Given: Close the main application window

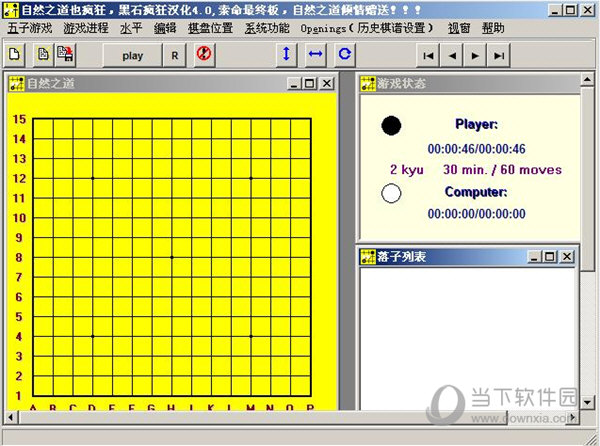Looking at the screenshot, I should click(x=587, y=10).
